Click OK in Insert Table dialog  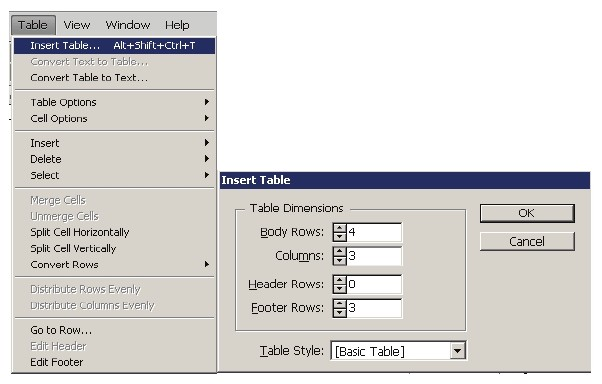coord(527,213)
